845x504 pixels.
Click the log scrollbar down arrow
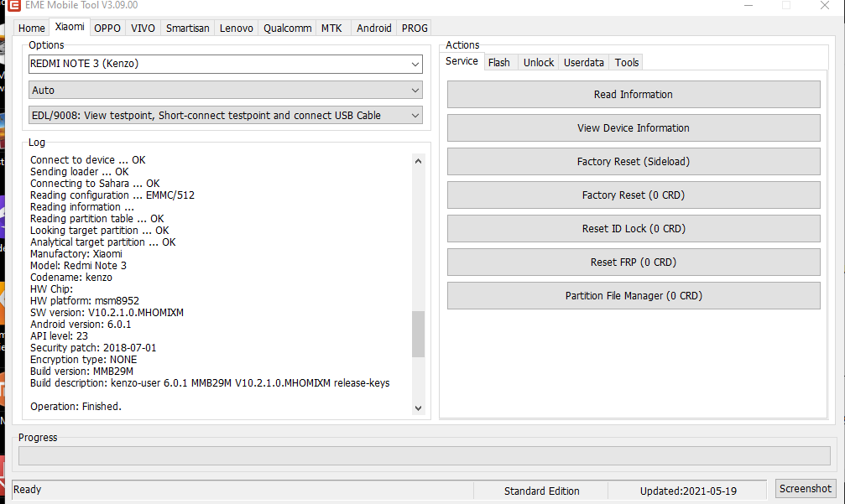tap(418, 408)
